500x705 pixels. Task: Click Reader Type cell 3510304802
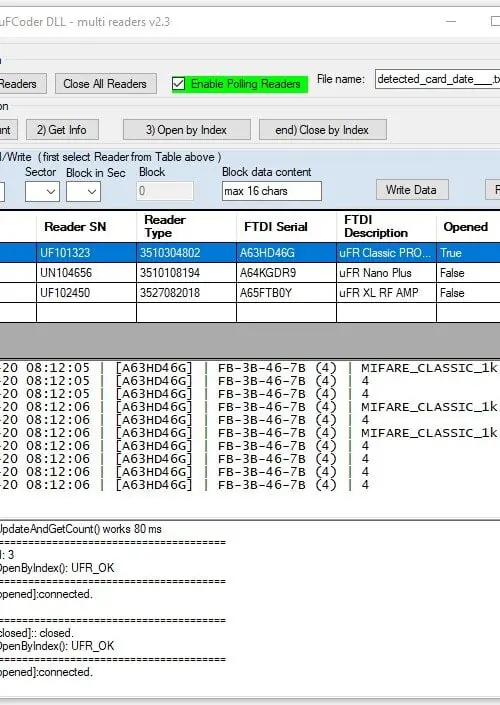pos(186,253)
